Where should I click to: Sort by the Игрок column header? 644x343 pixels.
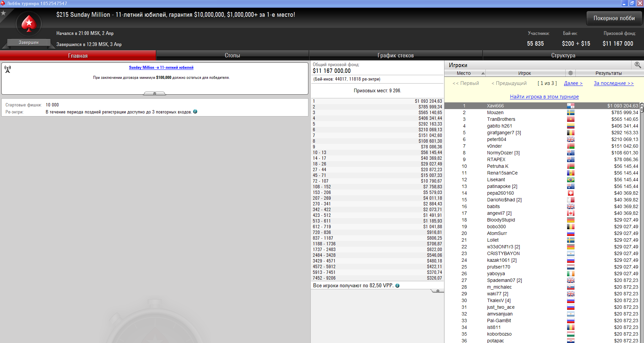click(x=525, y=73)
